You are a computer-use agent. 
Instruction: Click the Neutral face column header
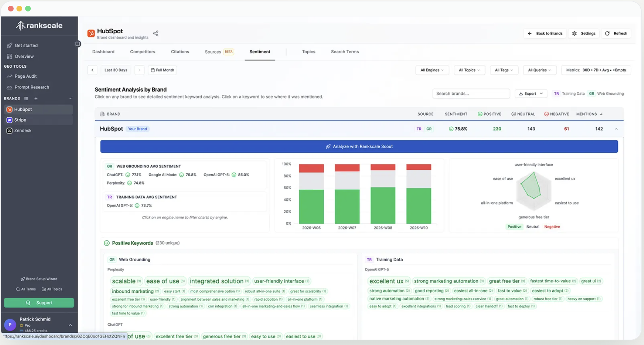coord(523,114)
